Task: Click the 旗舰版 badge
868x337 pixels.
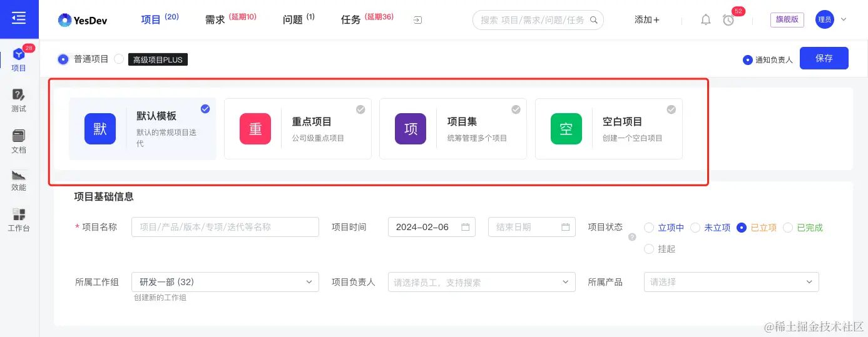Action: pyautogui.click(x=787, y=19)
